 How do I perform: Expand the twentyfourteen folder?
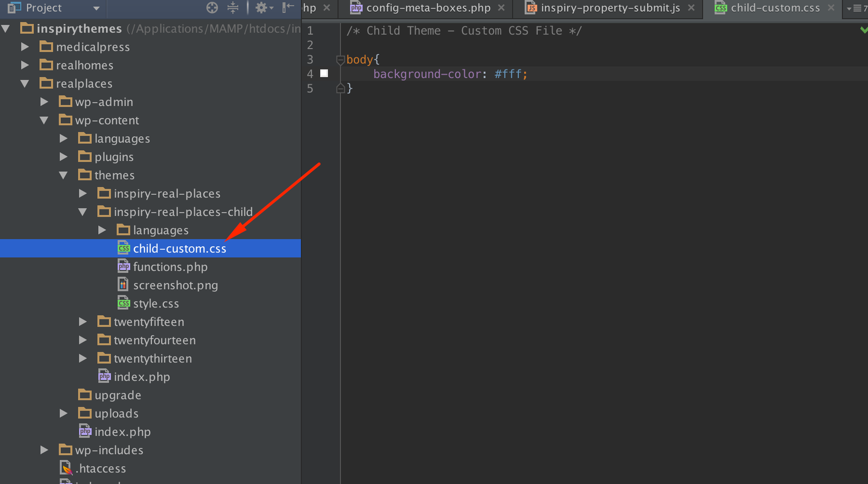83,340
